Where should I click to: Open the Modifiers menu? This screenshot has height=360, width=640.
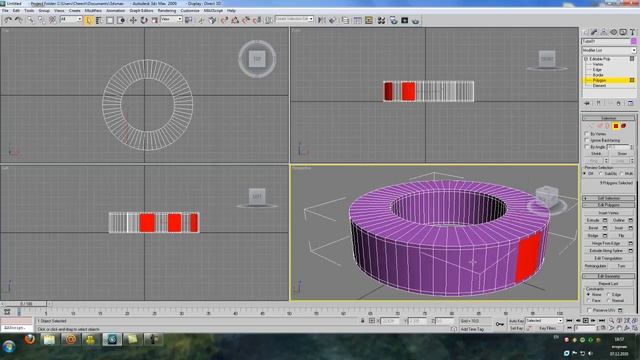[x=93, y=11]
